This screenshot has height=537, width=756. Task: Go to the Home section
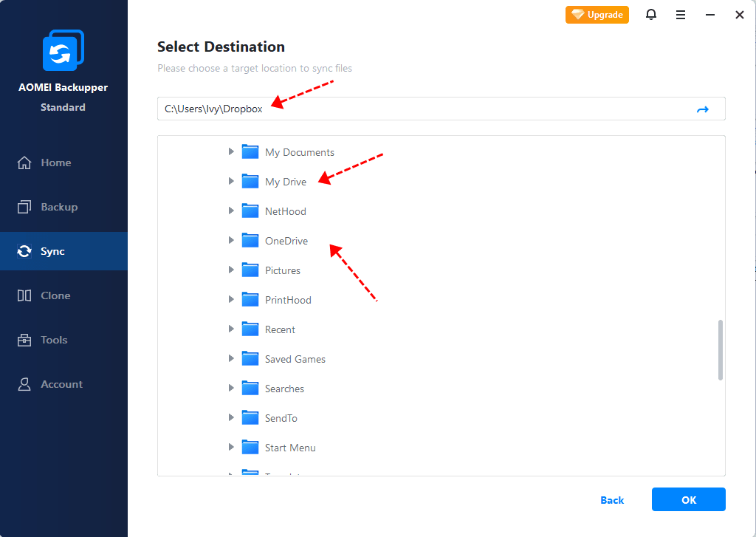(55, 163)
